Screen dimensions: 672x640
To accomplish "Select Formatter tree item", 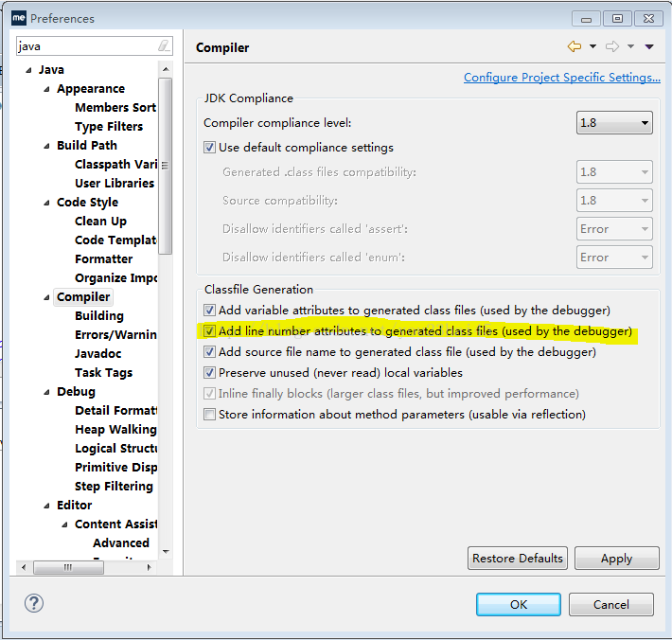I will point(104,258).
